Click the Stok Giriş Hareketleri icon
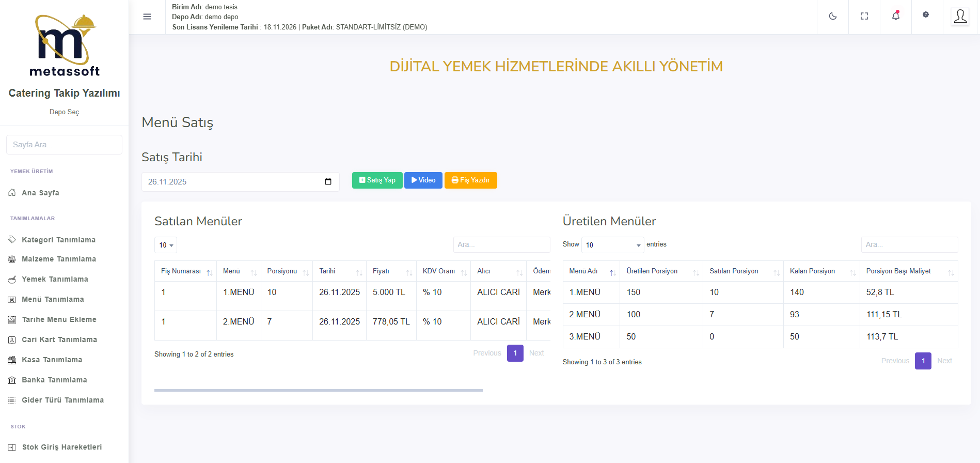Screen dimensions: 980x463 [12, 447]
